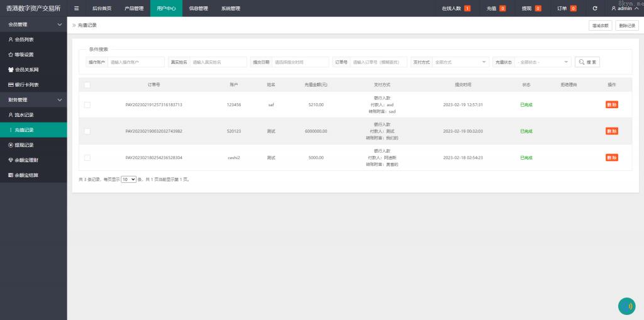Screen dimensions: 644x320
Task: Open 余额宝理财 with the diamond icon
Action: tap(26, 160)
